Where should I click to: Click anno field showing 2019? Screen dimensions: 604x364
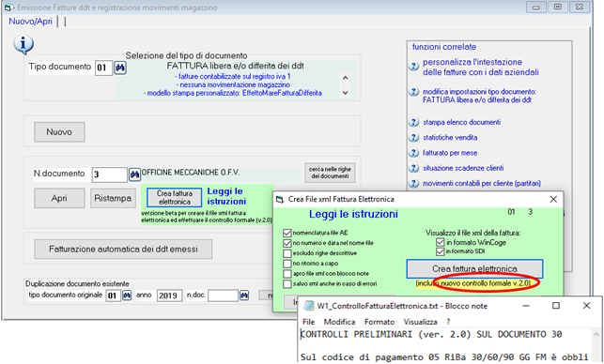point(169,296)
